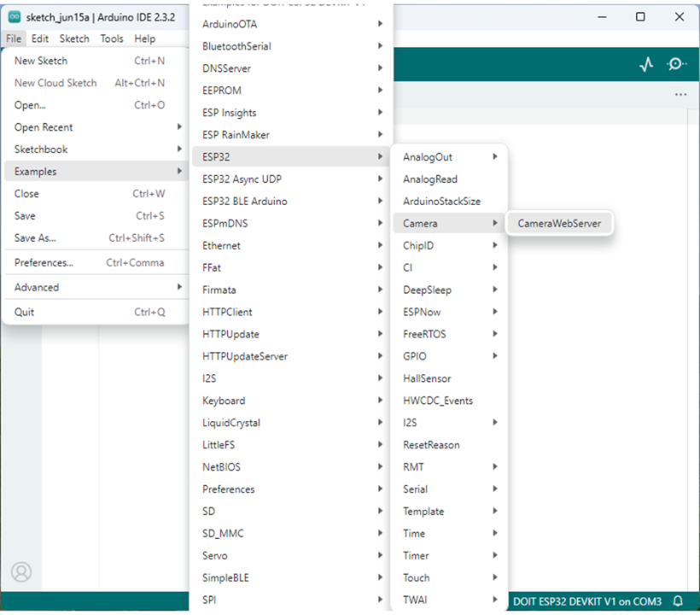This screenshot has width=700, height=615.
Task: Expand SD_MMC examples
Action: 291,533
